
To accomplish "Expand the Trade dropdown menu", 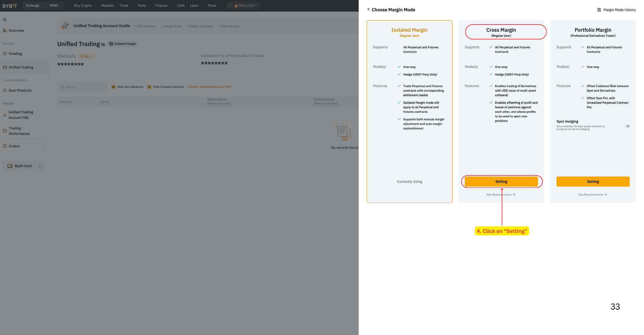I will click(125, 6).
